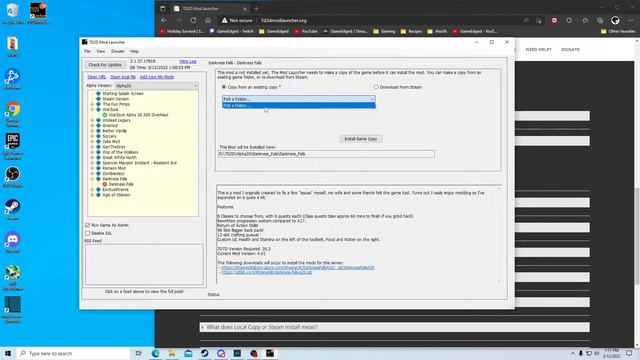This screenshot has height=360, width=640.
Task: Open Other favorites folder
Action: click(x=618, y=31)
